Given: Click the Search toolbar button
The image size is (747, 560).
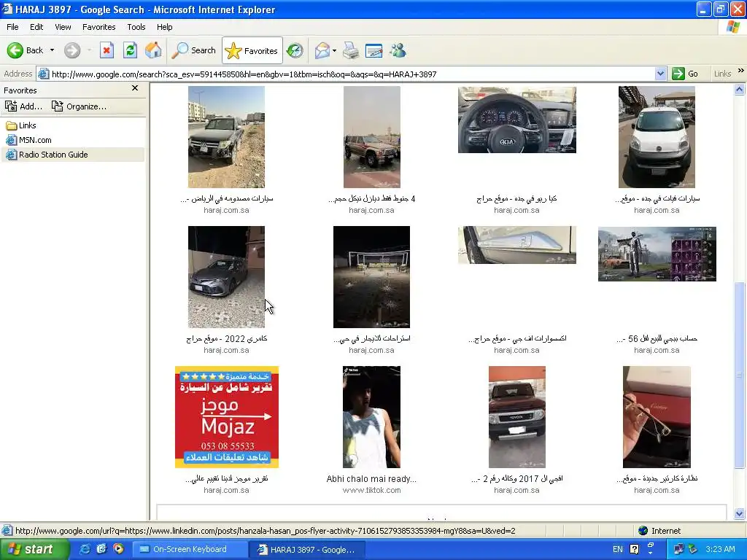Looking at the screenshot, I should pyautogui.click(x=193, y=50).
